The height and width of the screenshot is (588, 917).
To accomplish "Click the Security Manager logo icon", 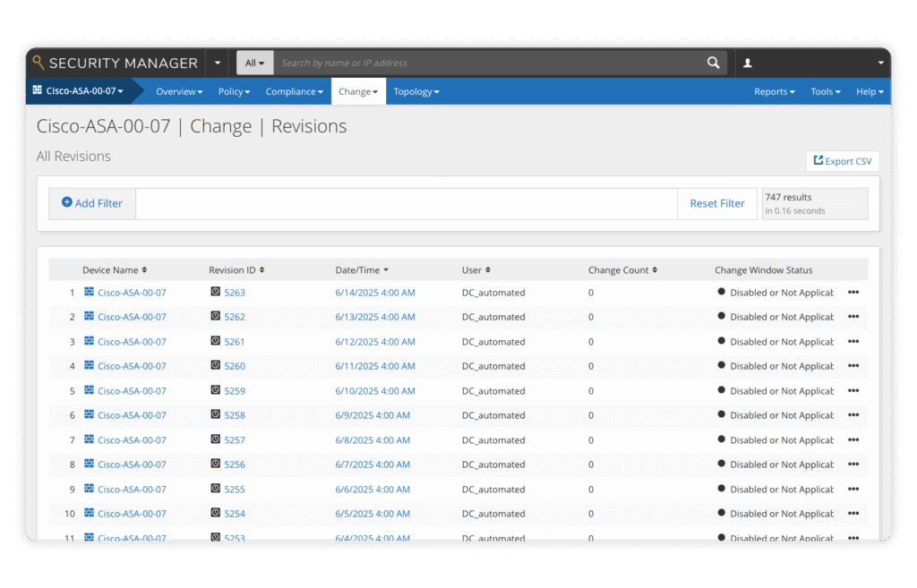I will click(39, 63).
